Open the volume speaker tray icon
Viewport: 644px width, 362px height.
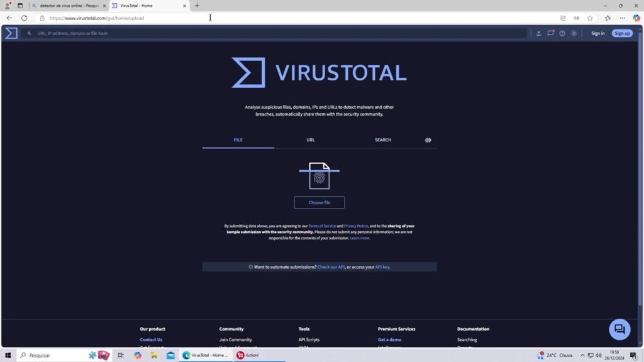pyautogui.click(x=599, y=356)
